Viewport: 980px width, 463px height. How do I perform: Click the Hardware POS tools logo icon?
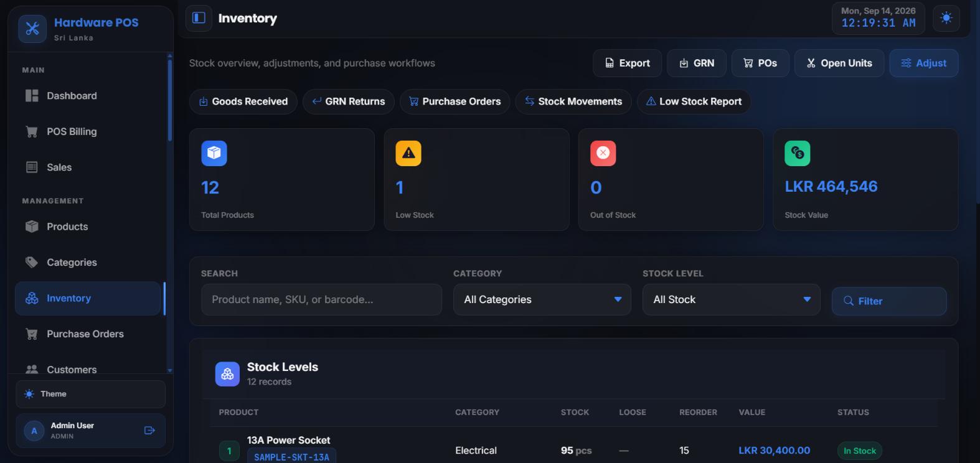[x=32, y=29]
